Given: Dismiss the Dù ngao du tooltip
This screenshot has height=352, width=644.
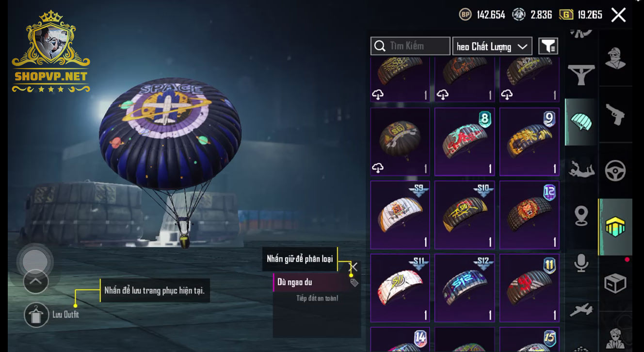Looking at the screenshot, I should click(354, 267).
